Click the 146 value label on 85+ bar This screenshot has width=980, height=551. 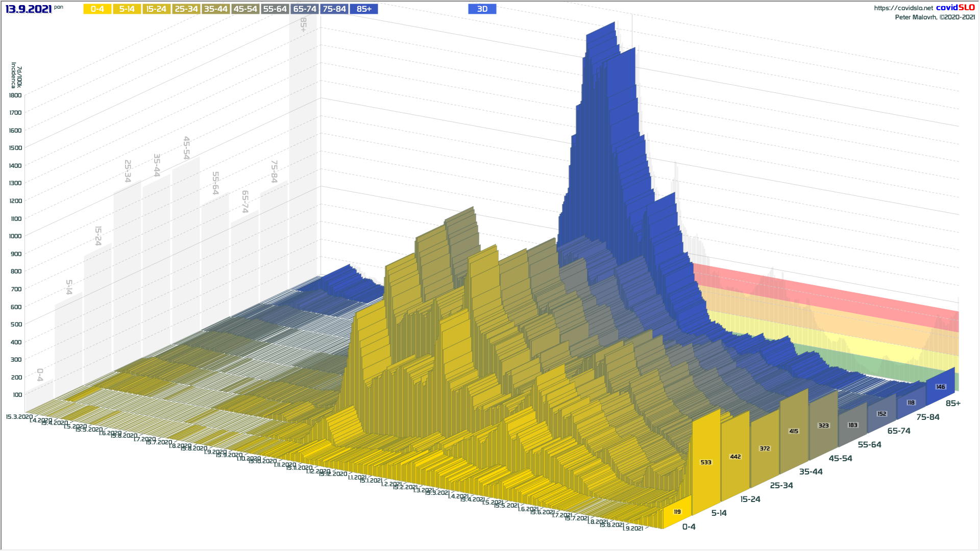(x=940, y=387)
